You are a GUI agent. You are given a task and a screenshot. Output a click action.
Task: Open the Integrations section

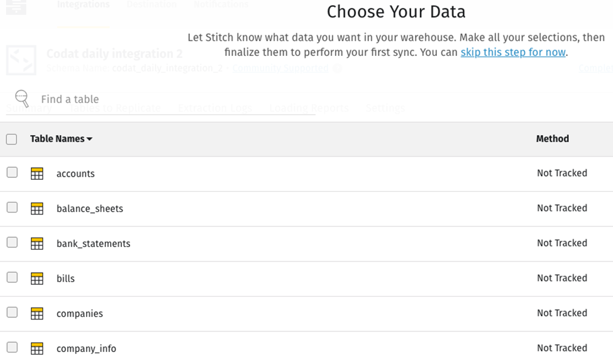(84, 5)
